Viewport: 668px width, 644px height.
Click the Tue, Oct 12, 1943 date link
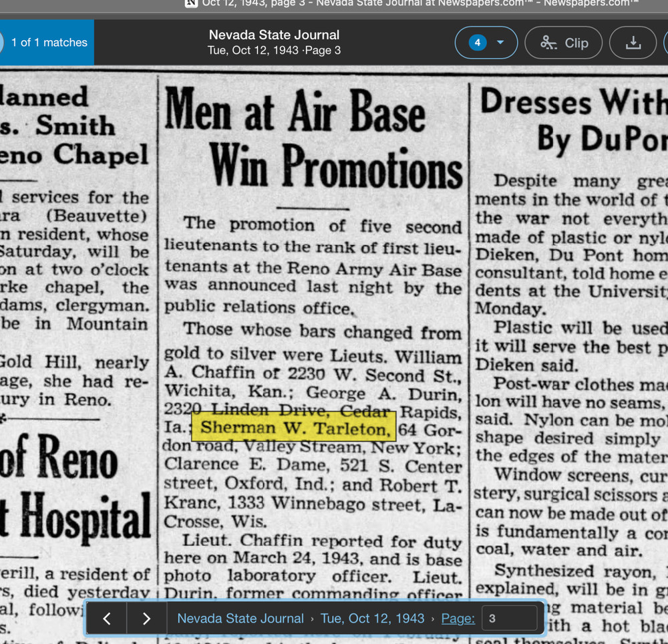(372, 618)
